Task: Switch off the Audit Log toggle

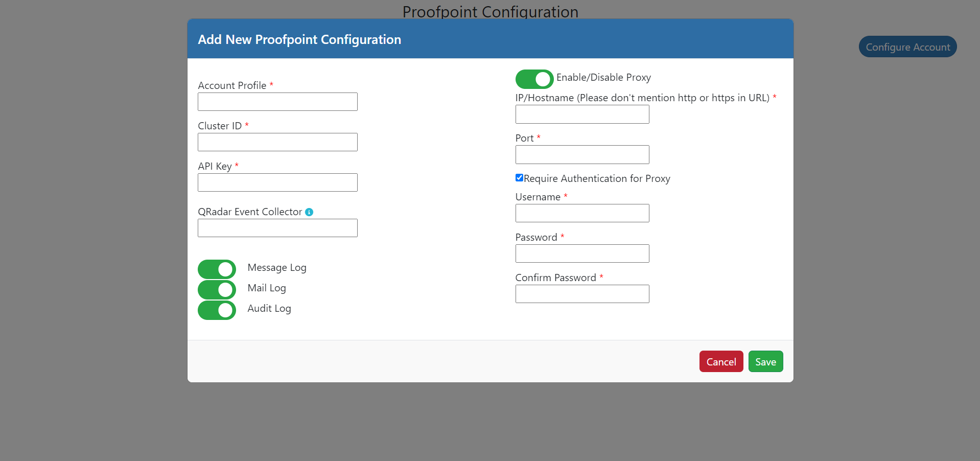Action: click(217, 310)
